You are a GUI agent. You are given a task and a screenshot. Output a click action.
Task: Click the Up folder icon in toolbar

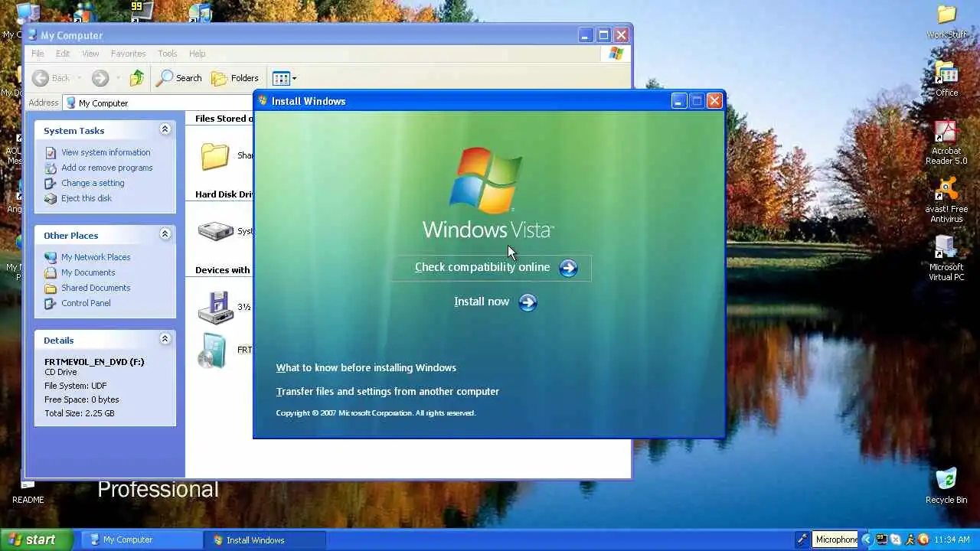pyautogui.click(x=137, y=78)
